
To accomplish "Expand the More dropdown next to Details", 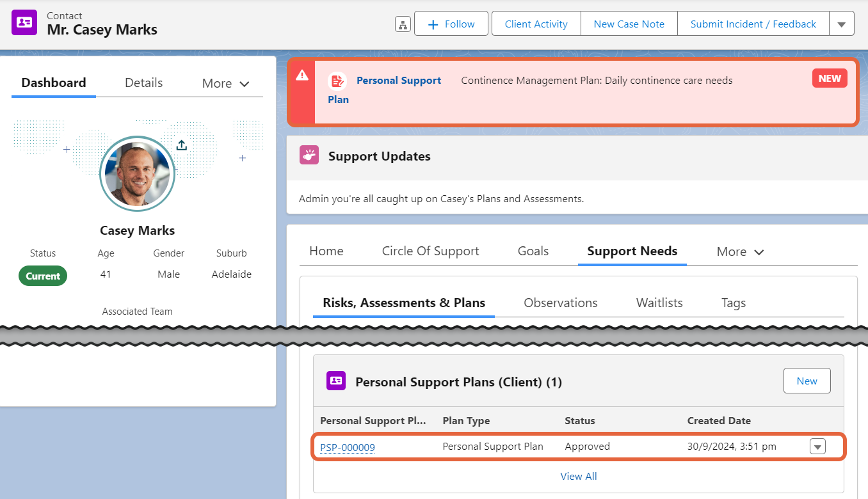I will coord(225,83).
